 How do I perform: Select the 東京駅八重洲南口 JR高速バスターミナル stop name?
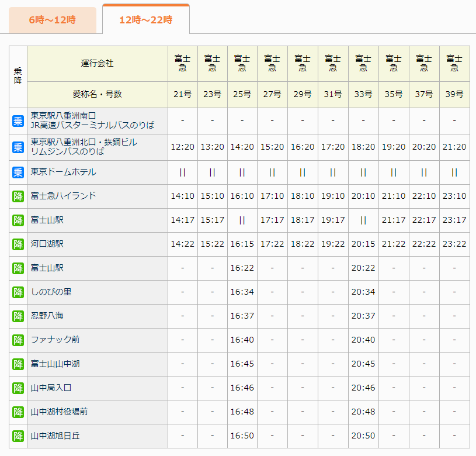[x=92, y=120]
